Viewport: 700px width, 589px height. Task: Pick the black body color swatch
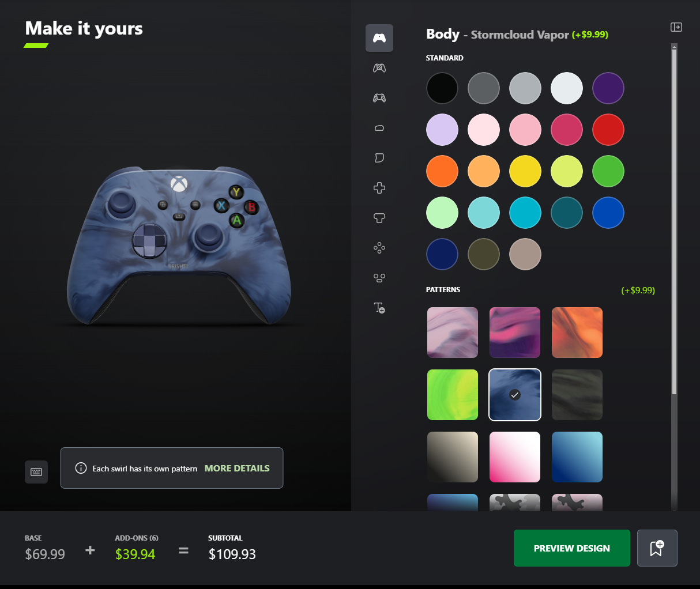point(442,88)
